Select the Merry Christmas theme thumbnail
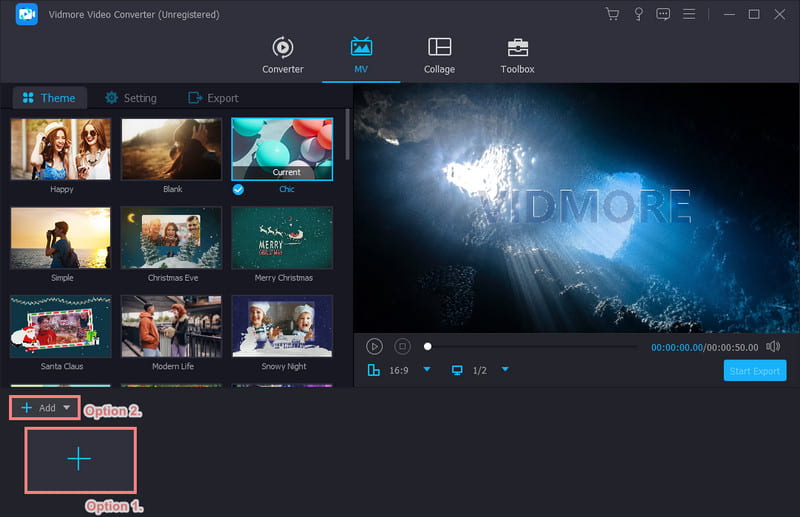The image size is (800, 517). click(x=282, y=238)
